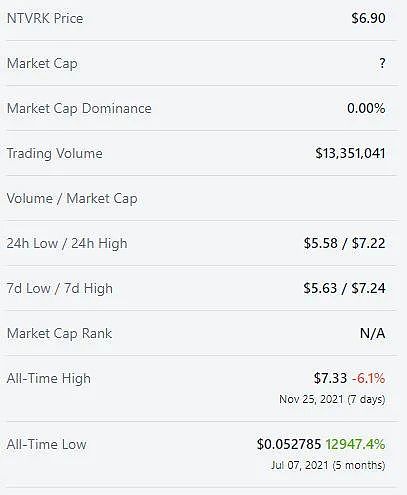Click the Market Cap Rank label

click(59, 333)
